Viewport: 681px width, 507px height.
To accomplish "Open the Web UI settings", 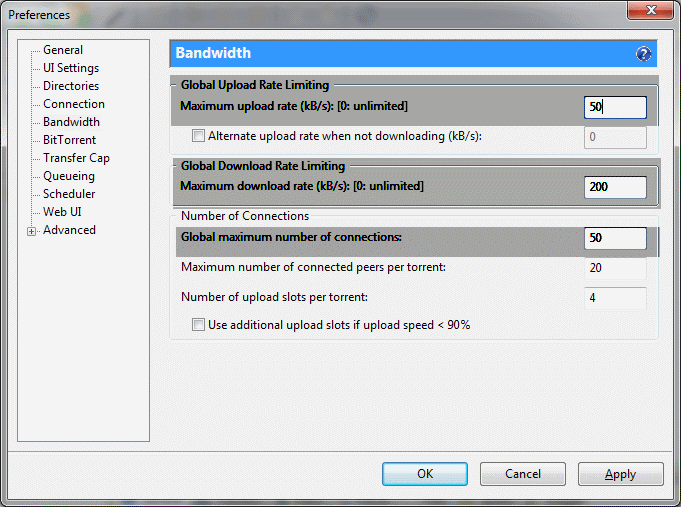I will point(62,212).
